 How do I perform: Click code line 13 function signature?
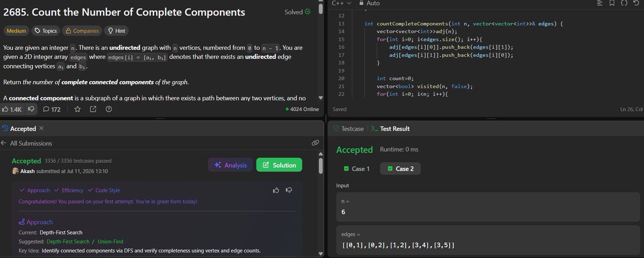[x=463, y=24]
